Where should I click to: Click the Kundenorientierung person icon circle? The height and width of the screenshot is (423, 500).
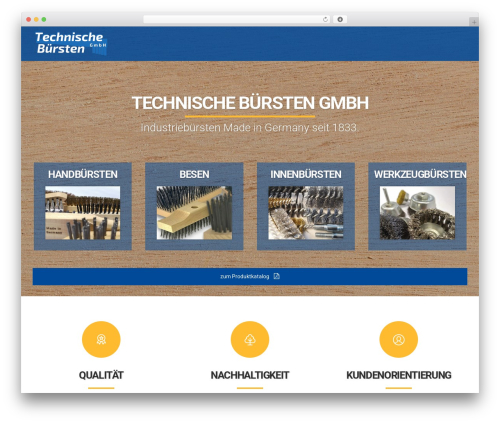[399, 339]
